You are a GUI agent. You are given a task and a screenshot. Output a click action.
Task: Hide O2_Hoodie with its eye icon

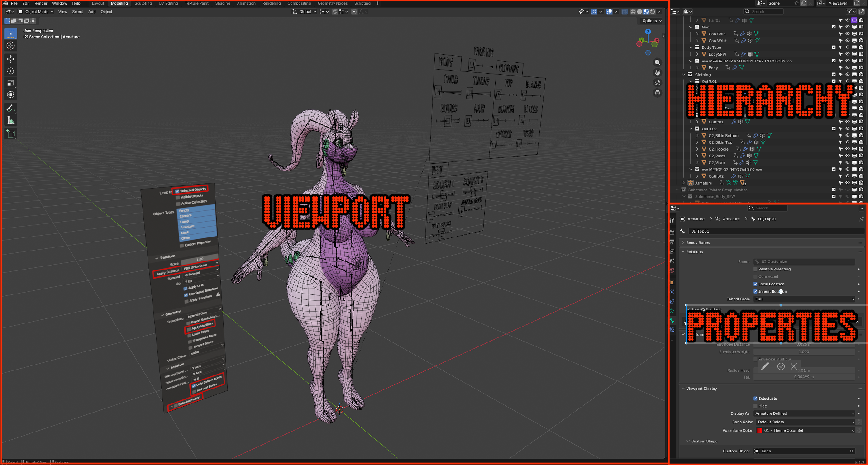click(x=848, y=149)
